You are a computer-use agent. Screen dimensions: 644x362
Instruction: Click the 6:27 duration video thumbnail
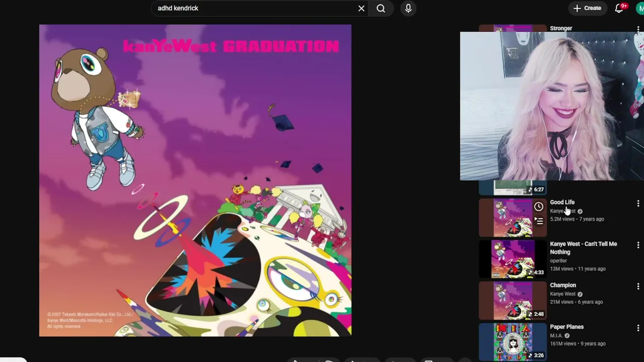(512, 188)
